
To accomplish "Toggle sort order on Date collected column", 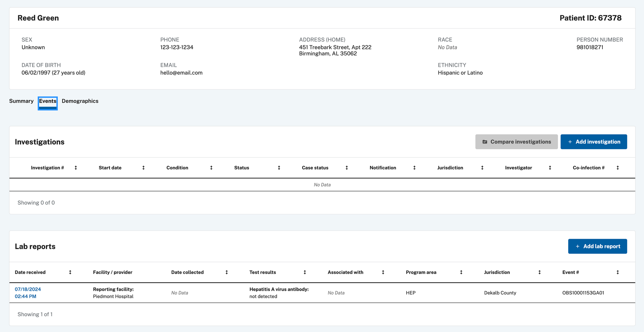I will coord(226,272).
